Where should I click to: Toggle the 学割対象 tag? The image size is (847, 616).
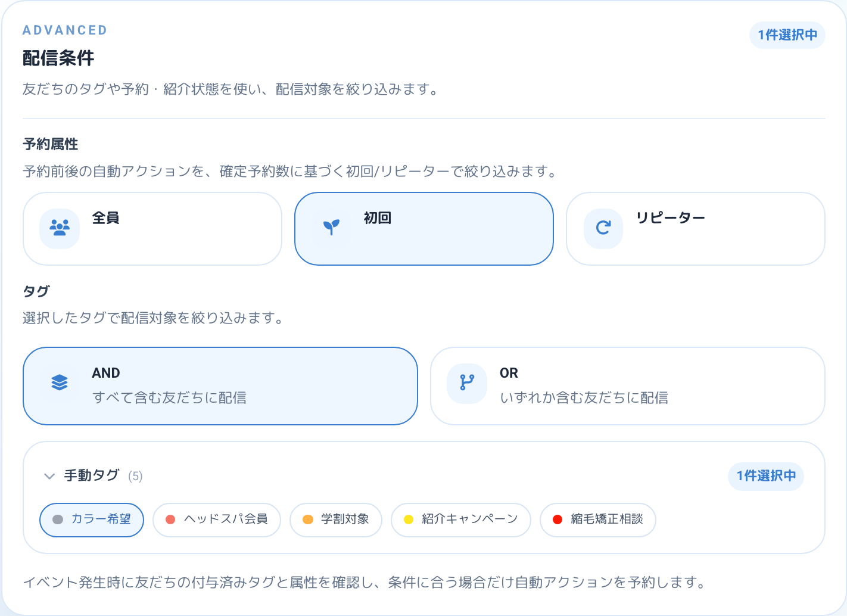click(336, 520)
